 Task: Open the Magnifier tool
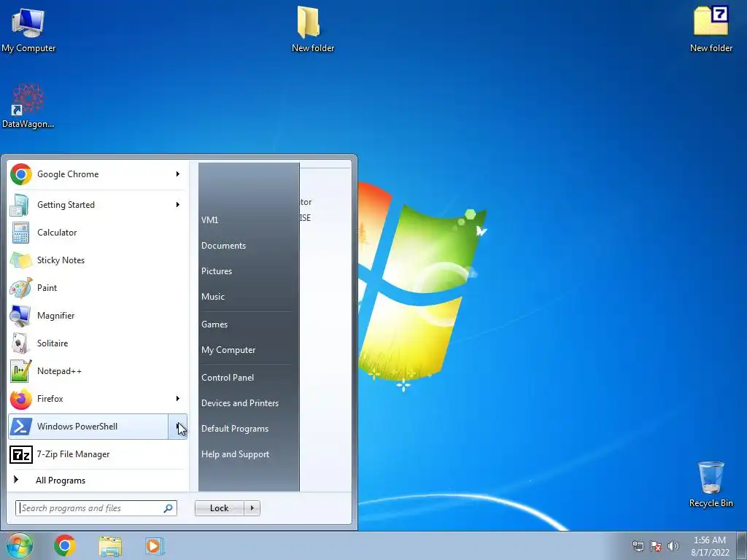tap(98, 315)
